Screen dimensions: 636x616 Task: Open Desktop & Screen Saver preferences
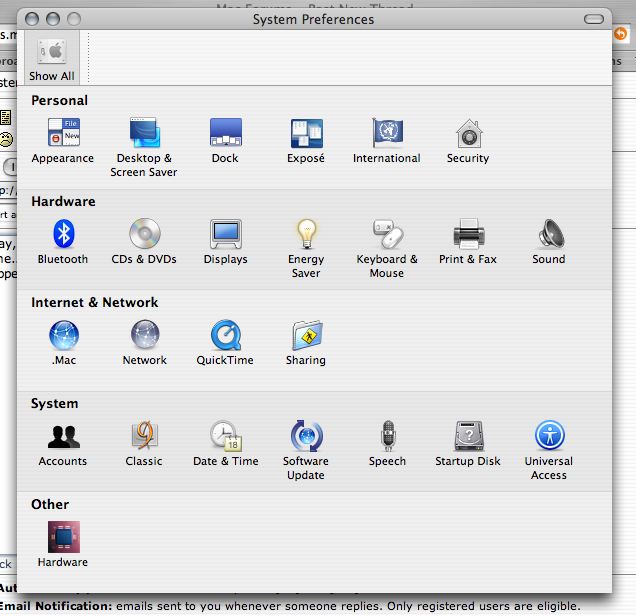coord(144,148)
